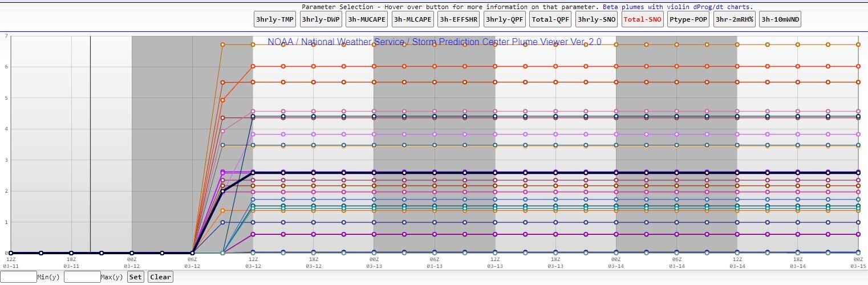The height and width of the screenshot is (285, 868).
Task: Select the Ptype-POP parameter
Action: [689, 19]
